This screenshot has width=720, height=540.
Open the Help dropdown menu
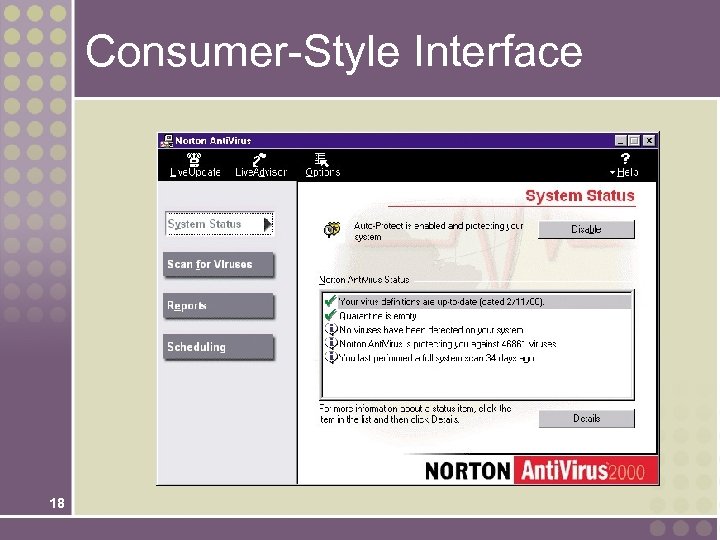(624, 165)
